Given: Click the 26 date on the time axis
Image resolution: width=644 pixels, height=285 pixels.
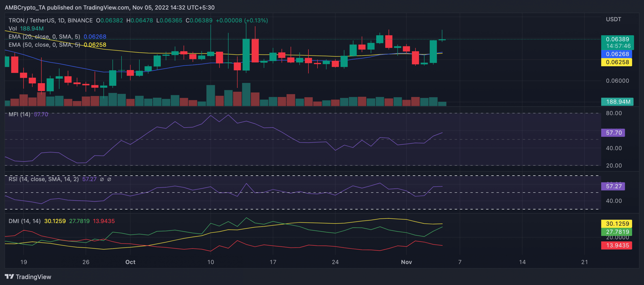Looking at the screenshot, I should 86,262.
